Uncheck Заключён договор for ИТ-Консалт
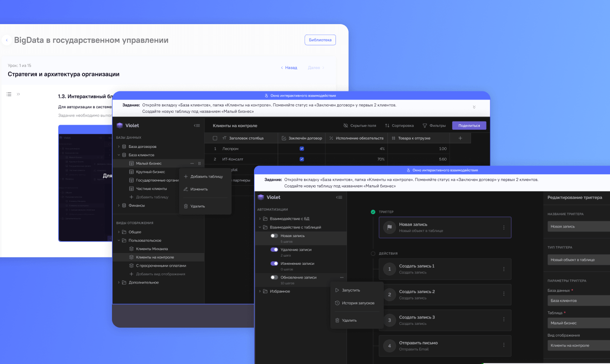 301,159
